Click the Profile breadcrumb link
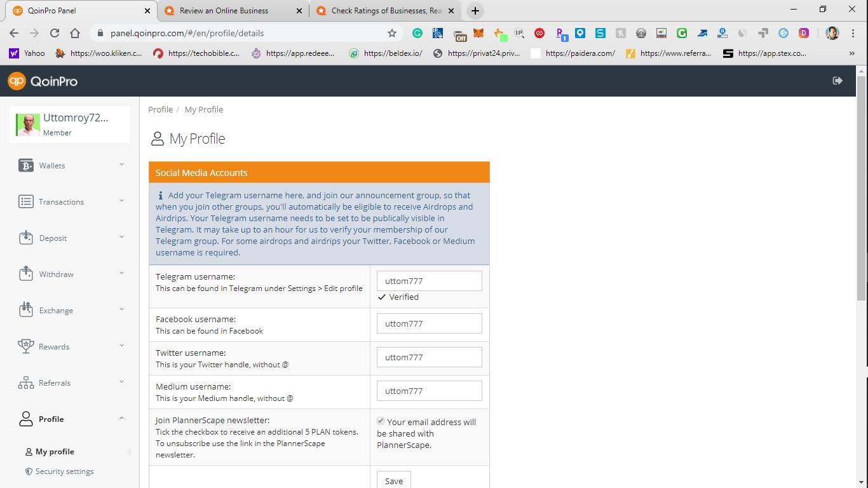This screenshot has height=488, width=868. coord(160,109)
